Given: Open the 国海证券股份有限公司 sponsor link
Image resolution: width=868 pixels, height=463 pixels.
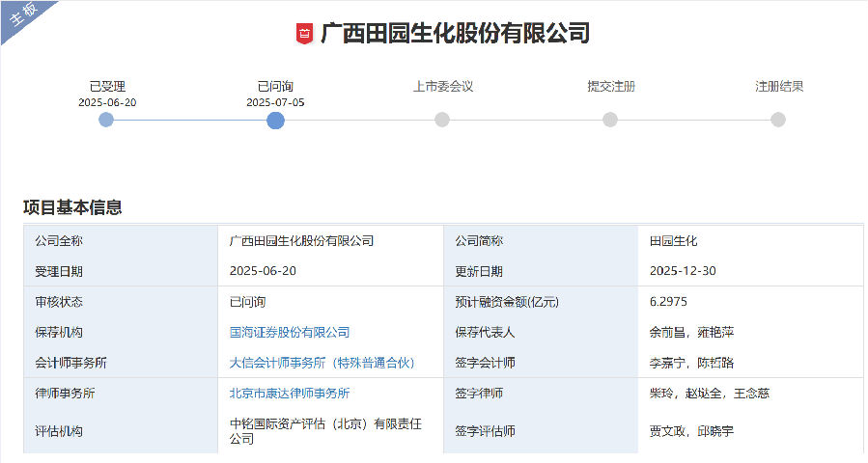Looking at the screenshot, I should (x=290, y=333).
